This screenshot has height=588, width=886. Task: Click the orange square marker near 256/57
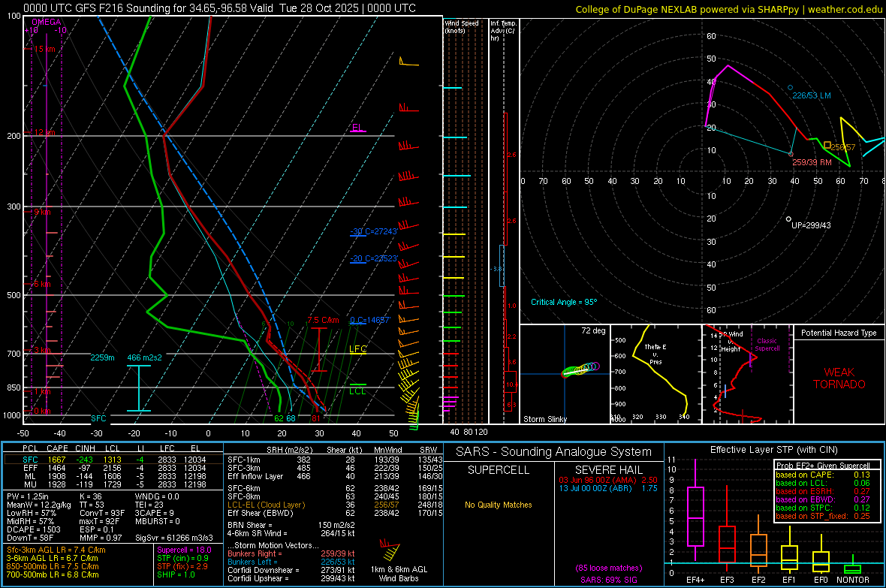[x=827, y=145]
